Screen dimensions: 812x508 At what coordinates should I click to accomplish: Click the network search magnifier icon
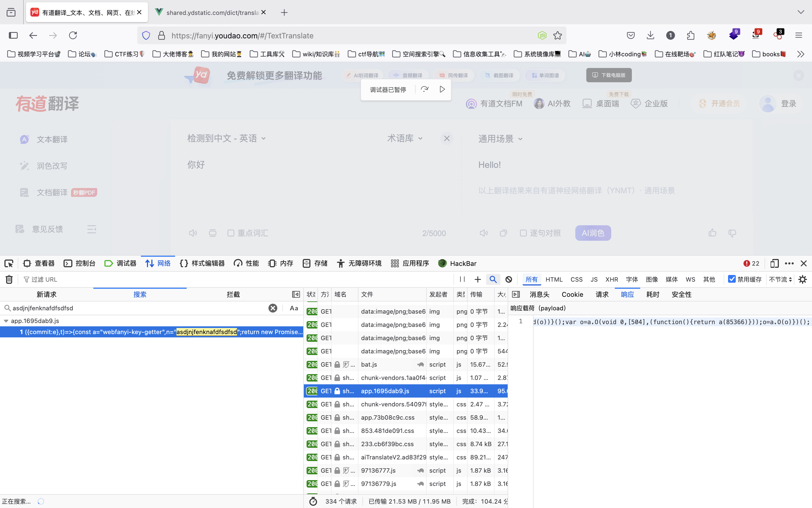[x=493, y=279]
